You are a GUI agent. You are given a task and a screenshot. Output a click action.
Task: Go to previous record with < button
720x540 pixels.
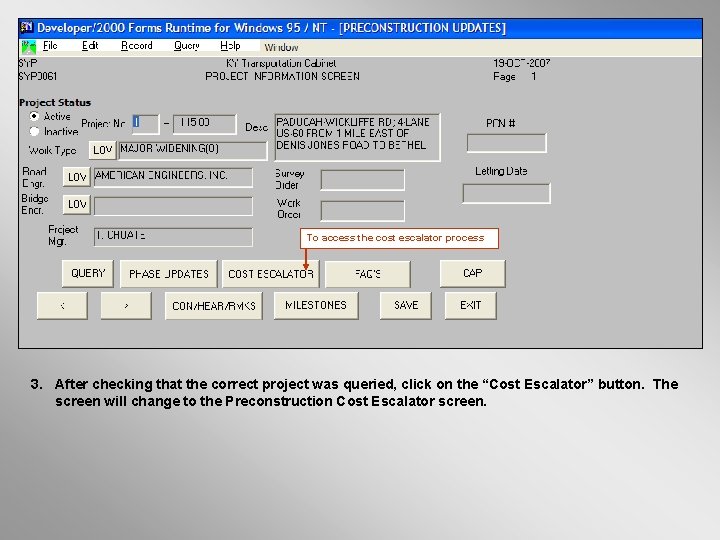pyautogui.click(x=62, y=306)
